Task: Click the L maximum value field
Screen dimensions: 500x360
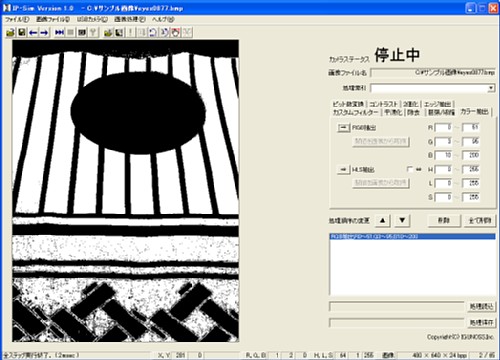Action: click(x=471, y=183)
